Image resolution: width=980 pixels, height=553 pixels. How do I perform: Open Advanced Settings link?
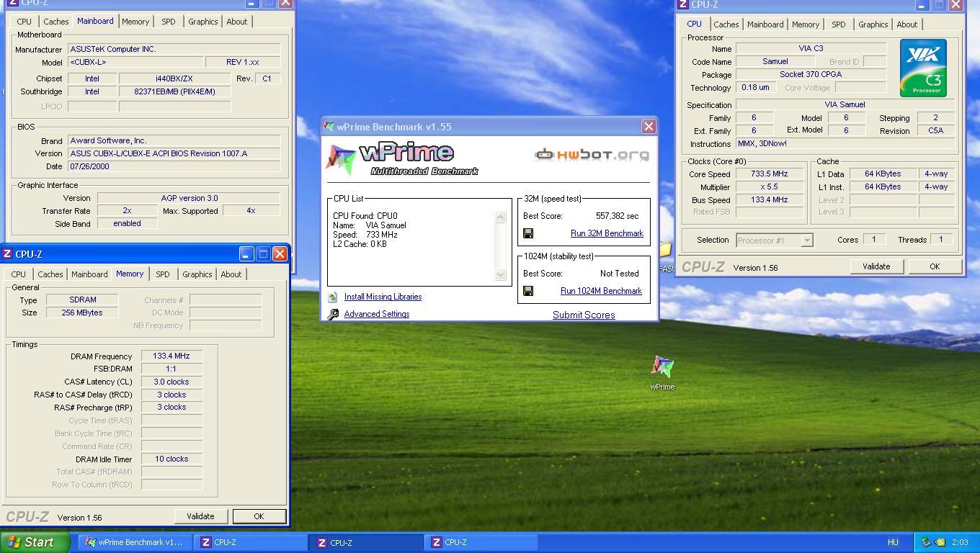point(376,314)
